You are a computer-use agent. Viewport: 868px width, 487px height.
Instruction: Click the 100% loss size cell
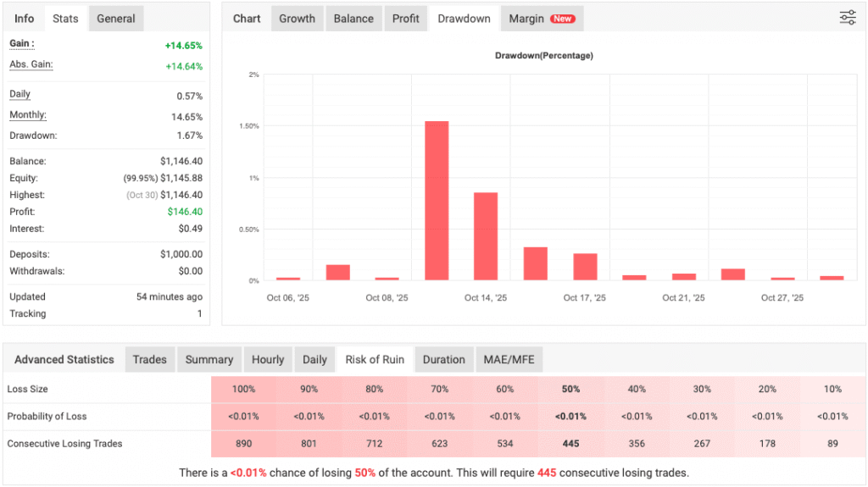(243, 389)
